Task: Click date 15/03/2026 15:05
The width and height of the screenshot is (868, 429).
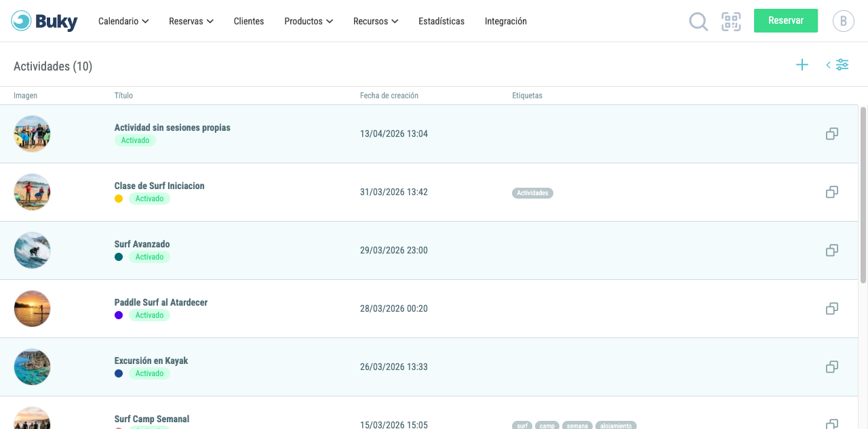Action: 394,425
